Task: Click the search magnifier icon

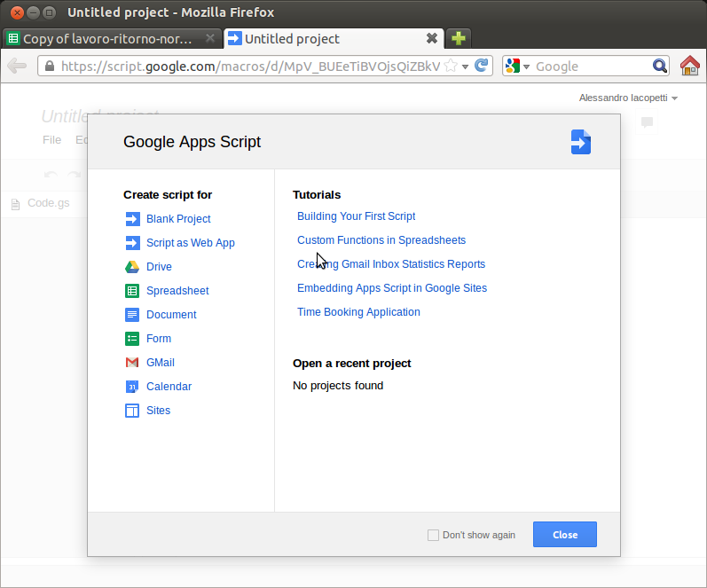Action: [660, 66]
